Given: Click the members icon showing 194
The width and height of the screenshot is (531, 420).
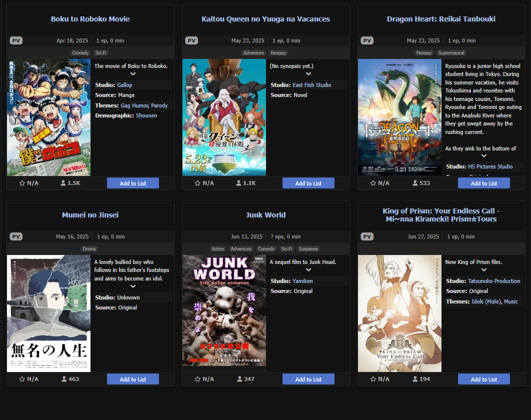Looking at the screenshot, I should pyautogui.click(x=415, y=379).
